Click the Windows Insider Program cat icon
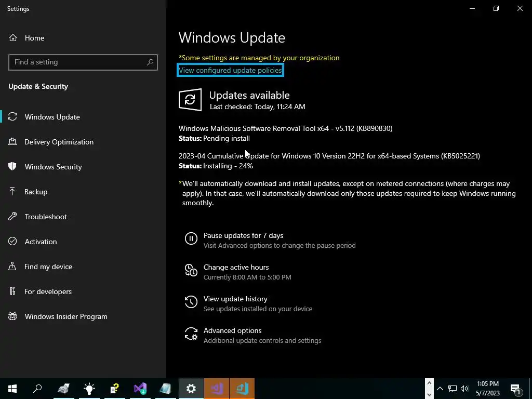Image resolution: width=532 pixels, height=399 pixels. (12, 316)
